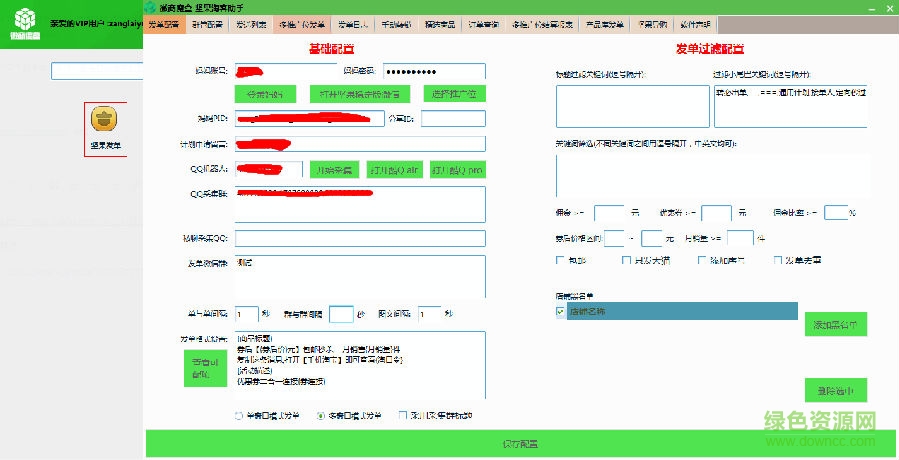Screen dimensions: 899x460
Task: Focus the empty group-to-group interval field
Action: click(341, 314)
